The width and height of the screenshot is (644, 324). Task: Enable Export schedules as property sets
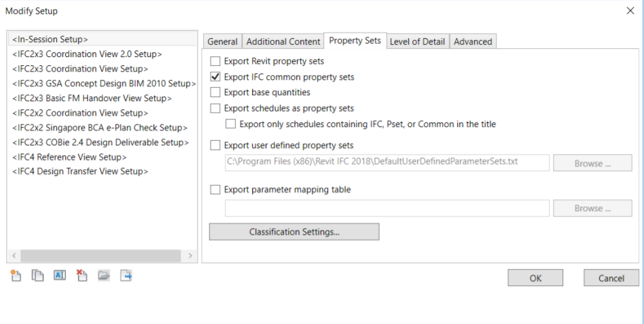[x=215, y=109]
